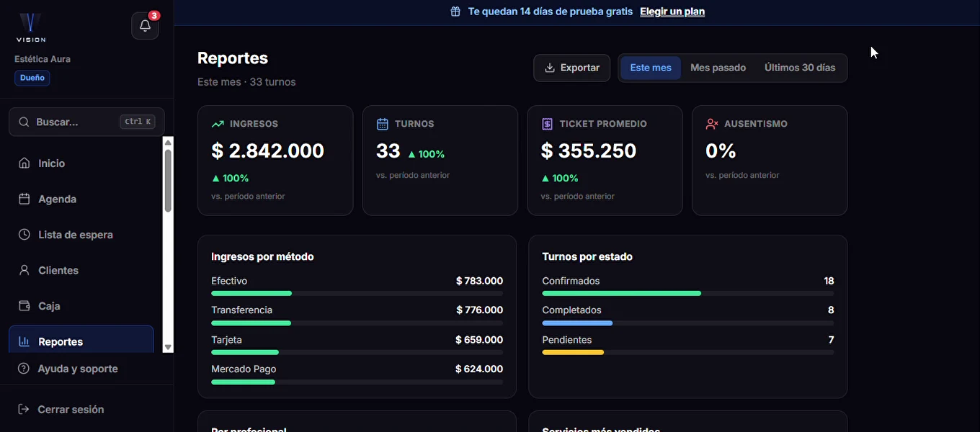The width and height of the screenshot is (980, 432).
Task: Click the sidebar scrollbar up arrow
Action: pos(168,142)
